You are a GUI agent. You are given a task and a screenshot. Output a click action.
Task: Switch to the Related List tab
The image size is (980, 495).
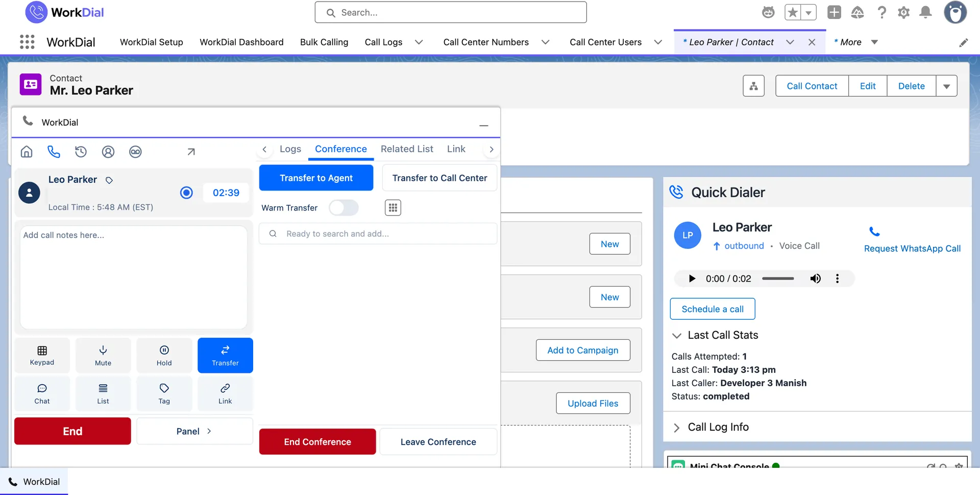pos(407,149)
